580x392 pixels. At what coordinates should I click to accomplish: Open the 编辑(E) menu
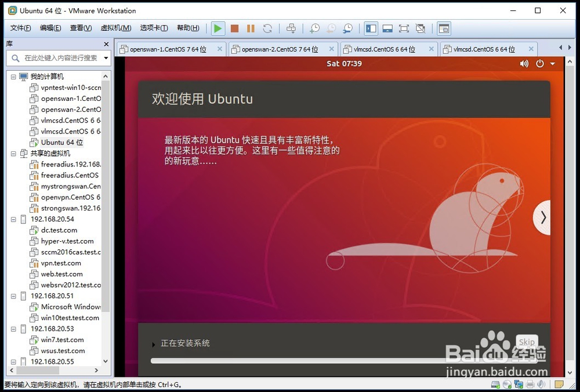tap(50, 28)
